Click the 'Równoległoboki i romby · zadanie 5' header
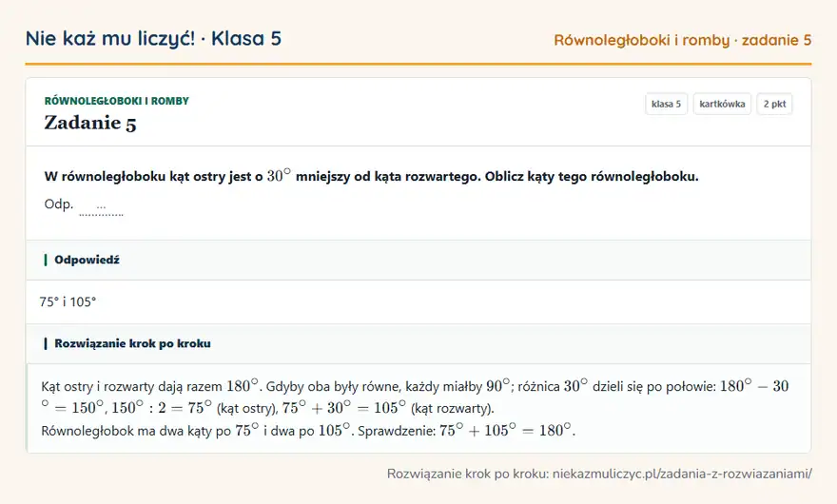 [x=682, y=40]
